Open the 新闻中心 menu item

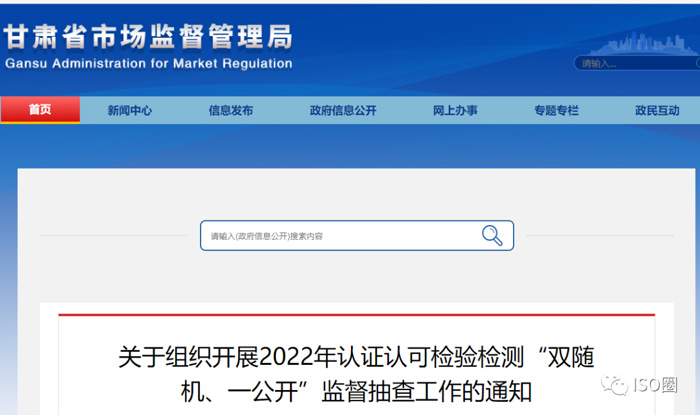click(x=130, y=110)
